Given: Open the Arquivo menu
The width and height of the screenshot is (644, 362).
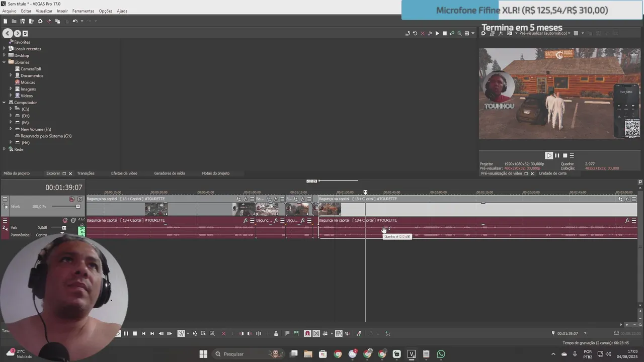Looking at the screenshot, I should (9, 11).
